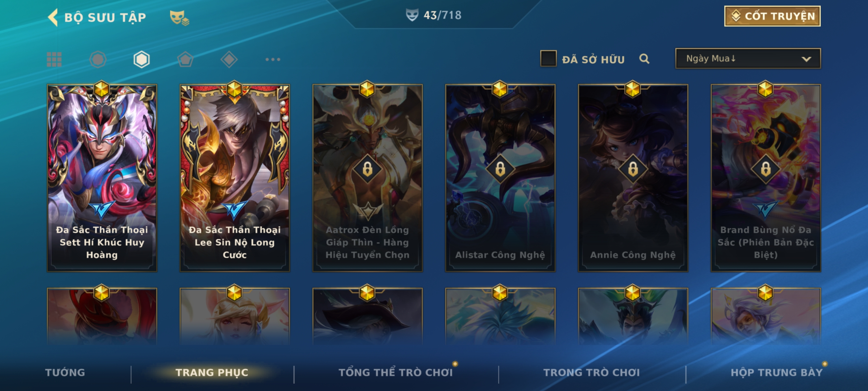This screenshot has height=391, width=868.
Task: Click the search magnifier icon
Action: coord(644,59)
